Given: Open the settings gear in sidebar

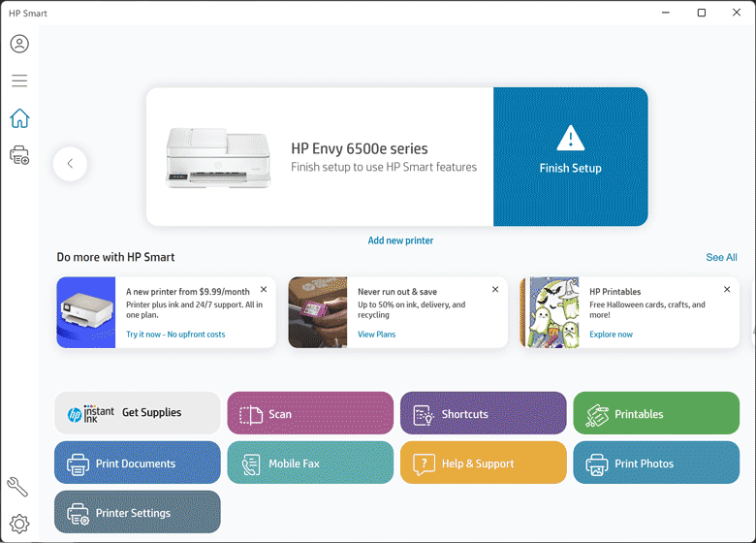Looking at the screenshot, I should point(19,524).
